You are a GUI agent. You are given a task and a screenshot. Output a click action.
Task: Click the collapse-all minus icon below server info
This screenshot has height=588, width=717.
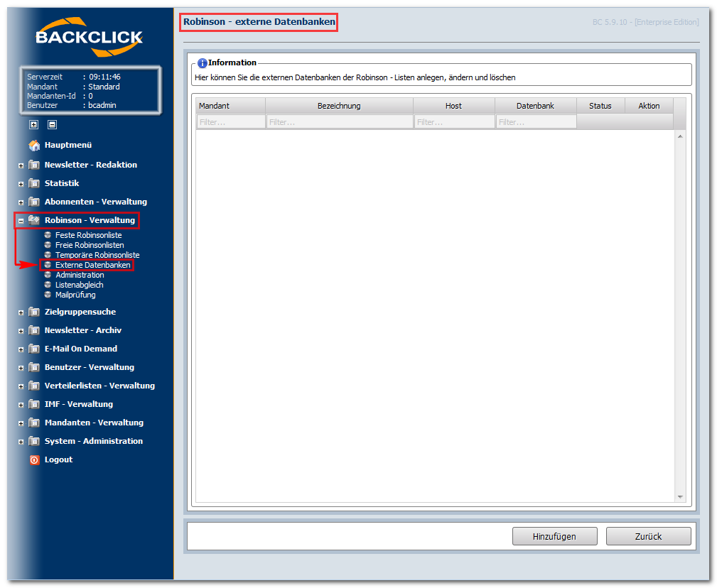[52, 124]
